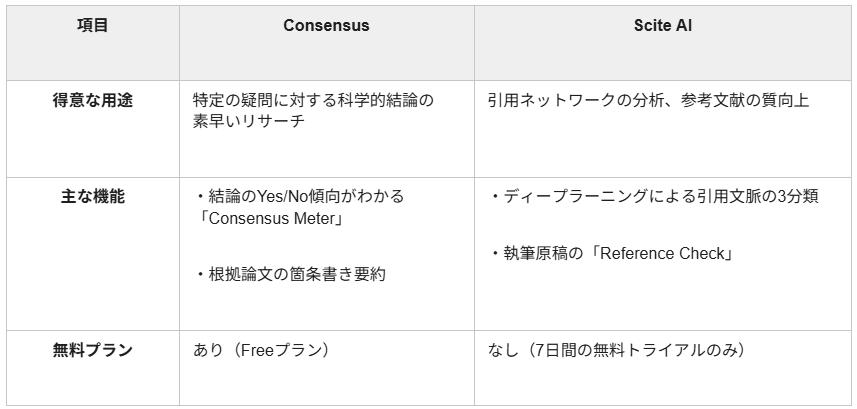Click the 主な機能 row label
Viewport: 857px width, 409px height.
pyautogui.click(x=93, y=196)
